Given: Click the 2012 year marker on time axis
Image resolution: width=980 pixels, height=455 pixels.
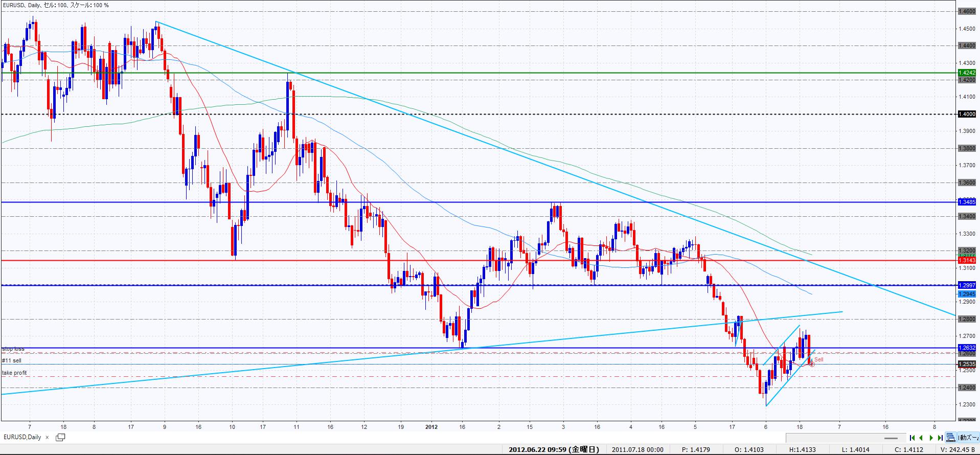Looking at the screenshot, I should pyautogui.click(x=431, y=426).
